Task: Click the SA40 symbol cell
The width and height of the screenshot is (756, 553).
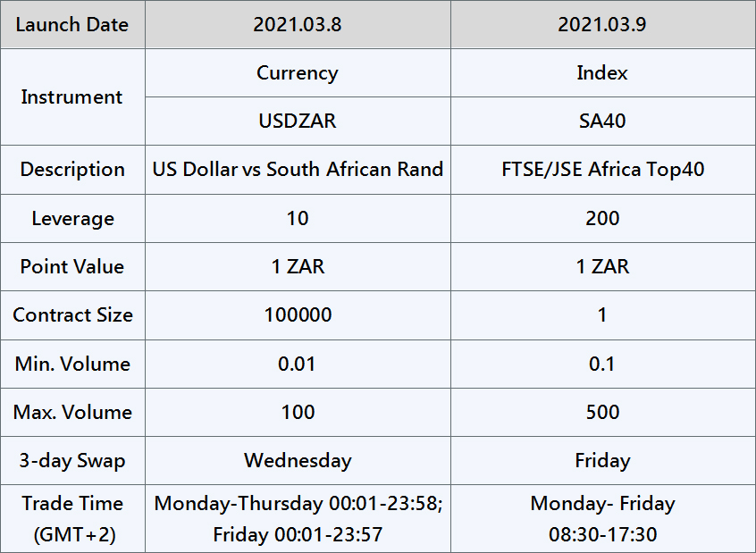Action: coord(602,121)
